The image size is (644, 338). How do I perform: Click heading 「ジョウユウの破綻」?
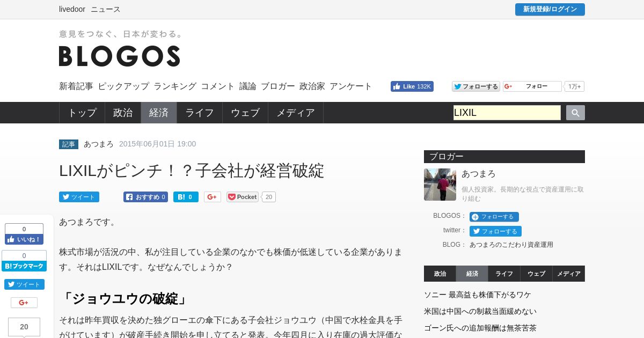click(x=125, y=299)
